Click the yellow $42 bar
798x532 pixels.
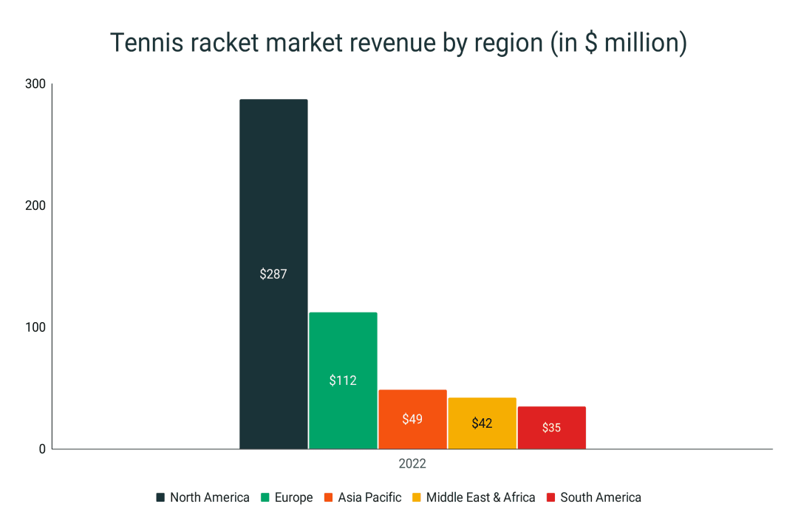[482, 423]
